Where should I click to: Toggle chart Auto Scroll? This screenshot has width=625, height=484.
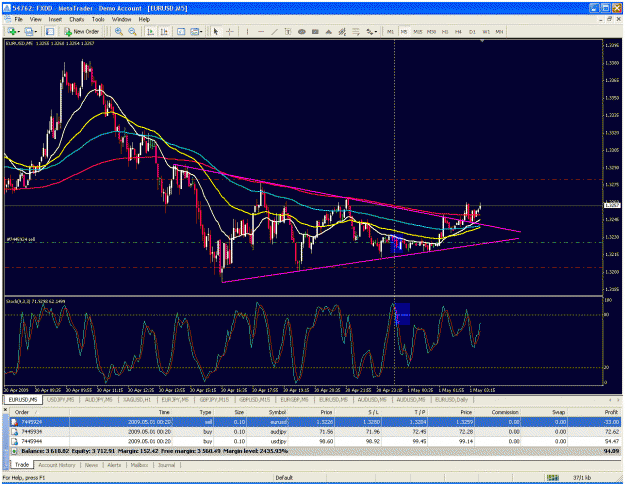(x=150, y=31)
